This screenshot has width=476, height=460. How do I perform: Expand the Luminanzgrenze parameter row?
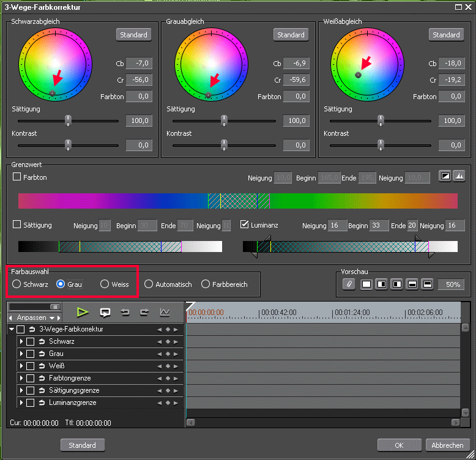21,402
